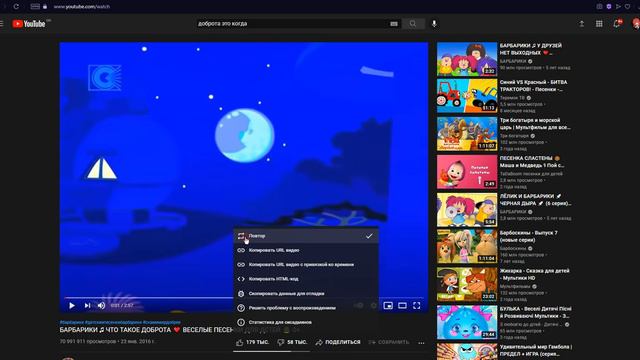Click the Барбоскины - Выпуск 7 title
The image size is (640, 360).
pyautogui.click(x=529, y=236)
